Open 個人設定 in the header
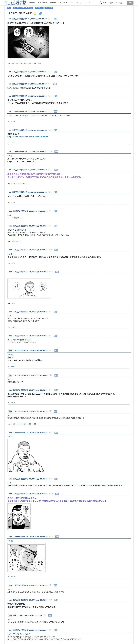Viewport: 138px width, 644px height. [x=53, y=3]
